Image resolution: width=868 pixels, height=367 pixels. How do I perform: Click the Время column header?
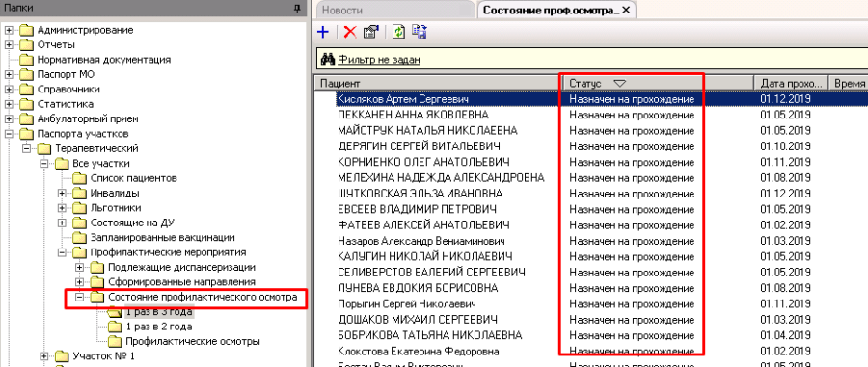click(848, 83)
